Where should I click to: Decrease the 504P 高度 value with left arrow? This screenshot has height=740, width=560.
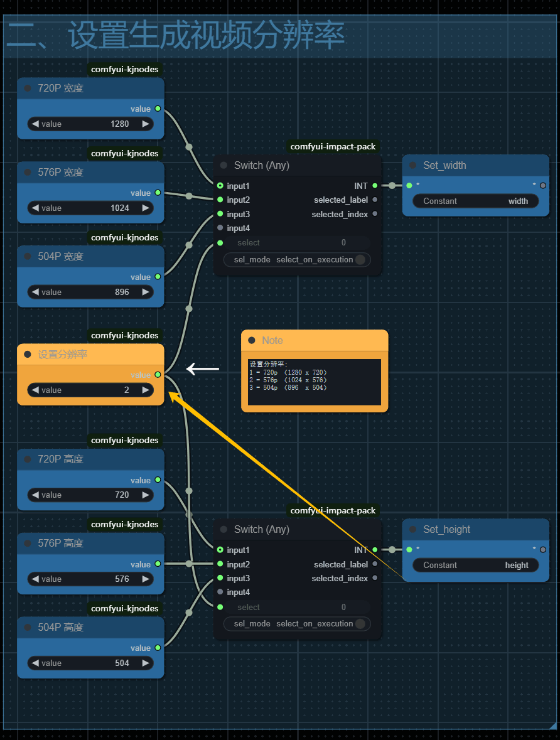(x=35, y=663)
